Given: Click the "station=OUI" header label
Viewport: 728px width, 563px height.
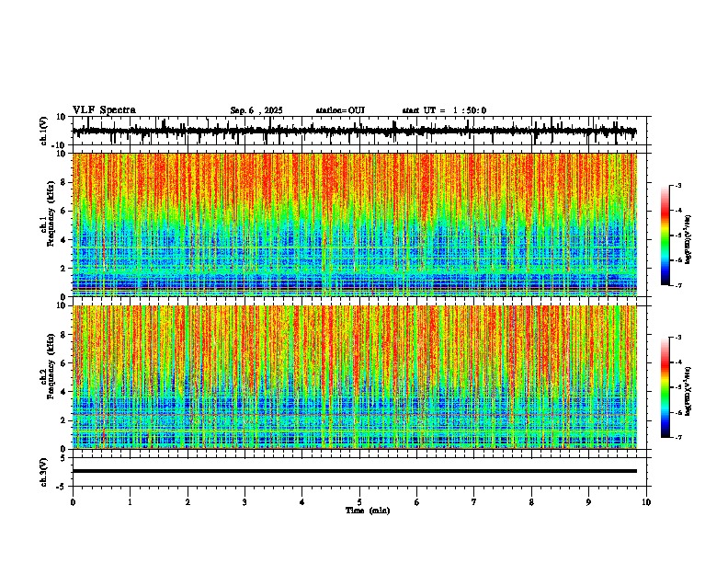Looking at the screenshot, I should (340, 110).
